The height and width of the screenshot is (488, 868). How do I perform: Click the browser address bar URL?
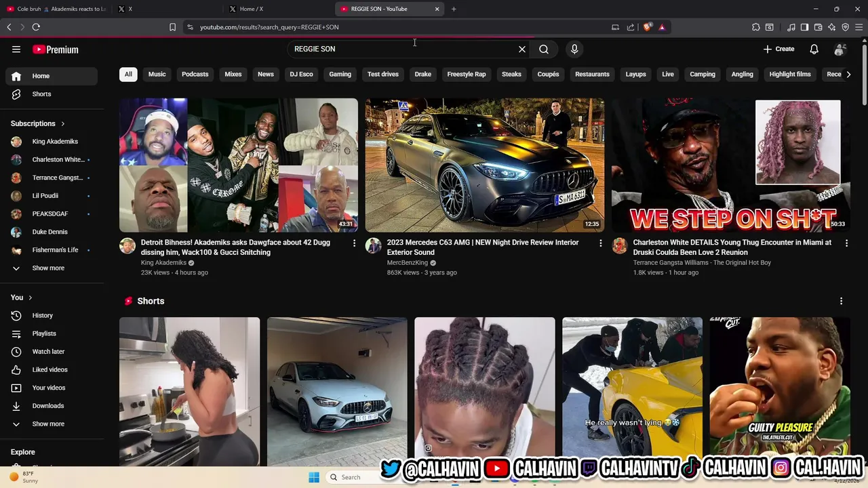coord(269,27)
